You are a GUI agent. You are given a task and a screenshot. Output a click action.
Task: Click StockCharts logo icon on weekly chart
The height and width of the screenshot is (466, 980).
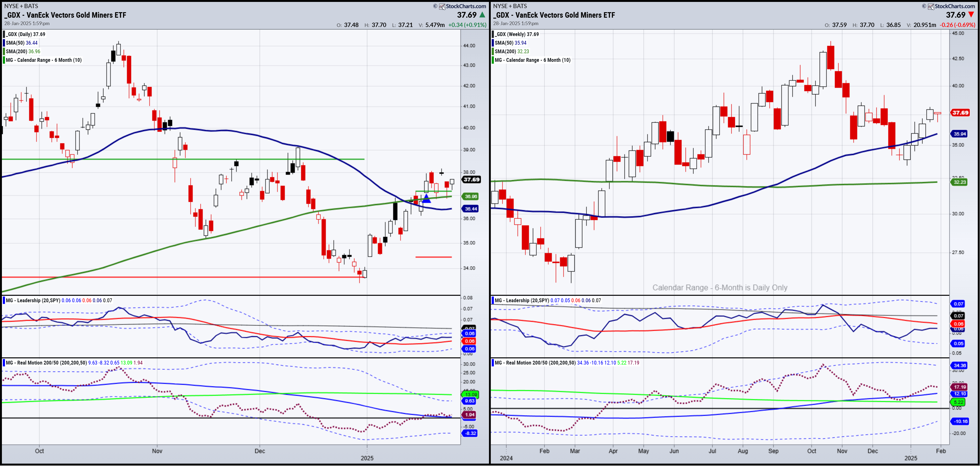tap(931, 6)
